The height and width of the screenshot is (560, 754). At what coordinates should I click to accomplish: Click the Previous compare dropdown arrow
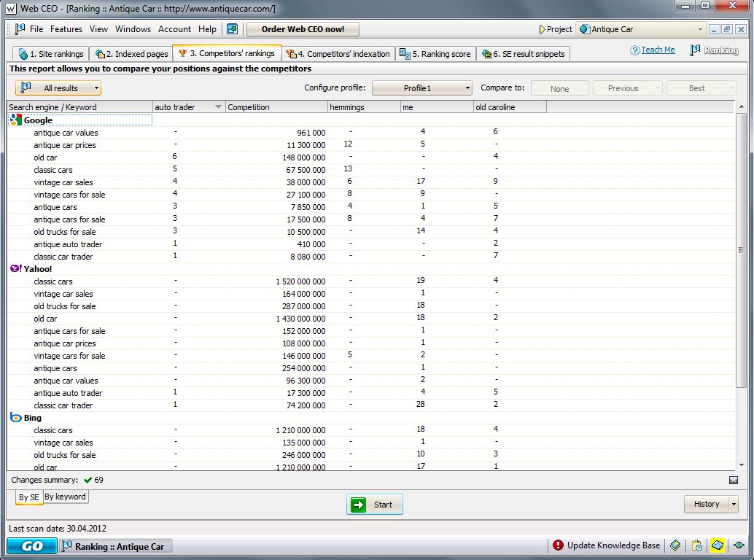point(658,88)
